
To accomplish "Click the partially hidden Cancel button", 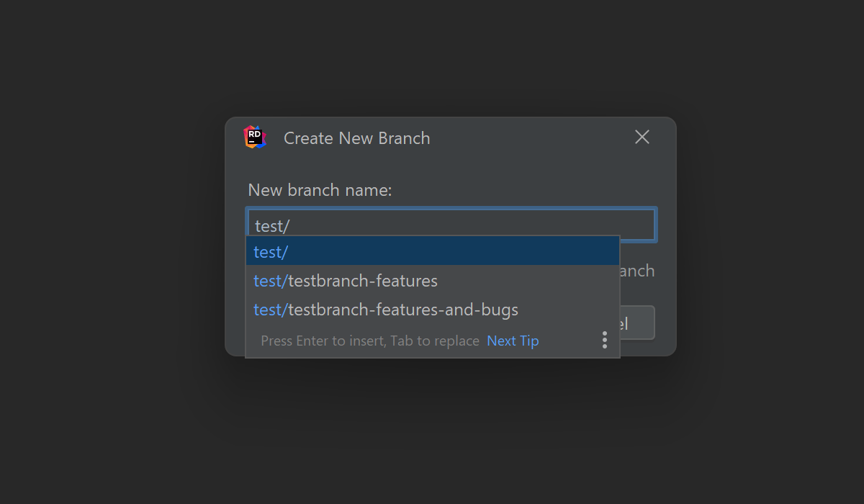I will pos(637,323).
